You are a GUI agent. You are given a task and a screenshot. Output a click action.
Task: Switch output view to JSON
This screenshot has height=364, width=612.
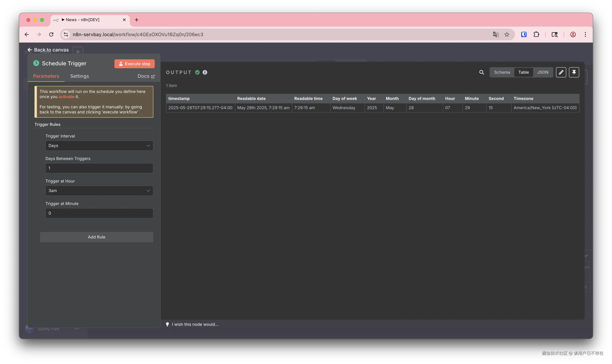(543, 72)
